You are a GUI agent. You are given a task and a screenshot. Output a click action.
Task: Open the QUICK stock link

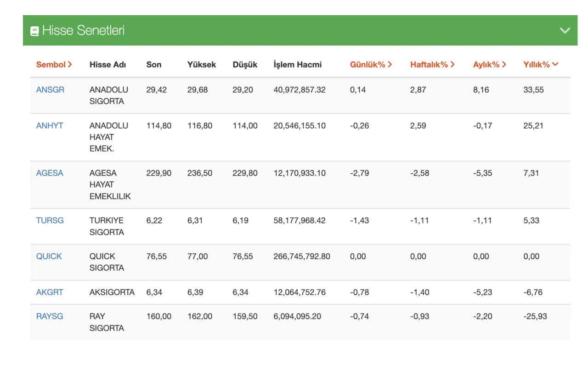[49, 257]
